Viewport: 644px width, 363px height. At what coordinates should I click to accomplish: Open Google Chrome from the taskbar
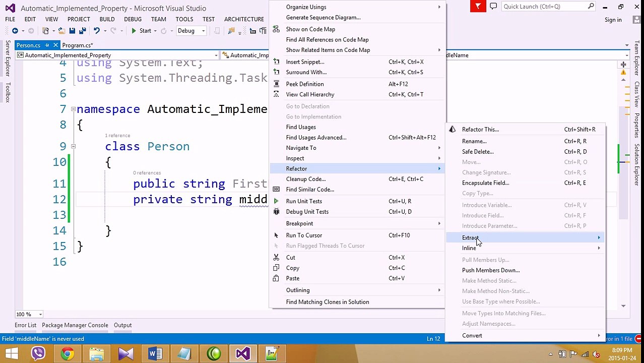tap(67, 353)
